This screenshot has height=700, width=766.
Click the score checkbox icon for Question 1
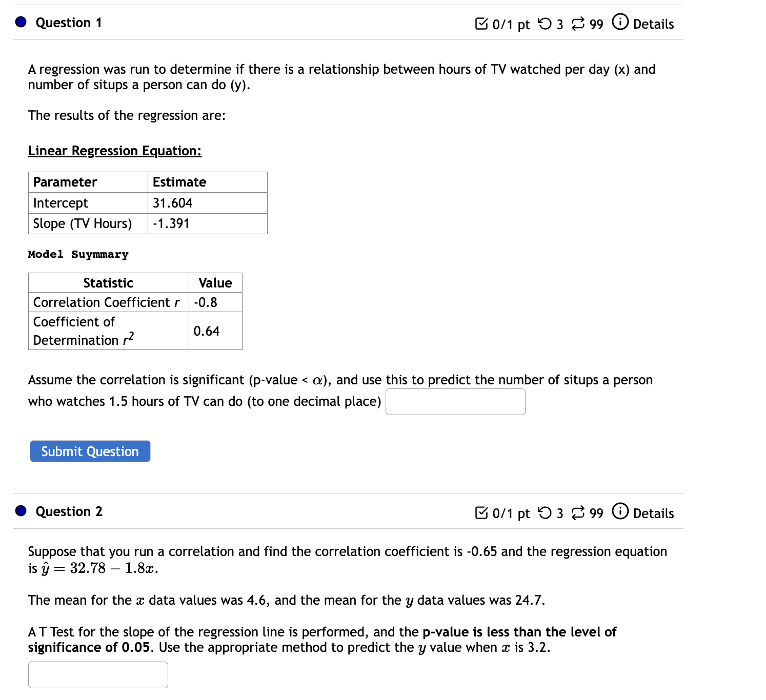click(x=481, y=23)
